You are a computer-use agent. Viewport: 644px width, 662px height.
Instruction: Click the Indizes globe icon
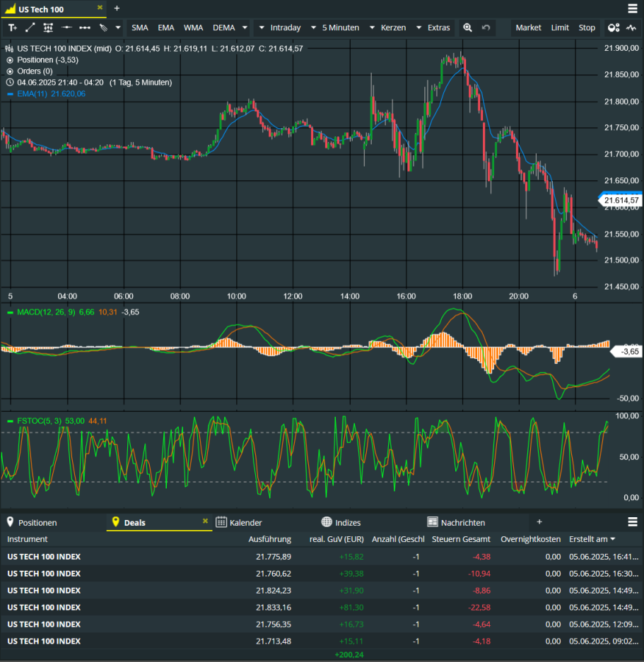click(327, 522)
